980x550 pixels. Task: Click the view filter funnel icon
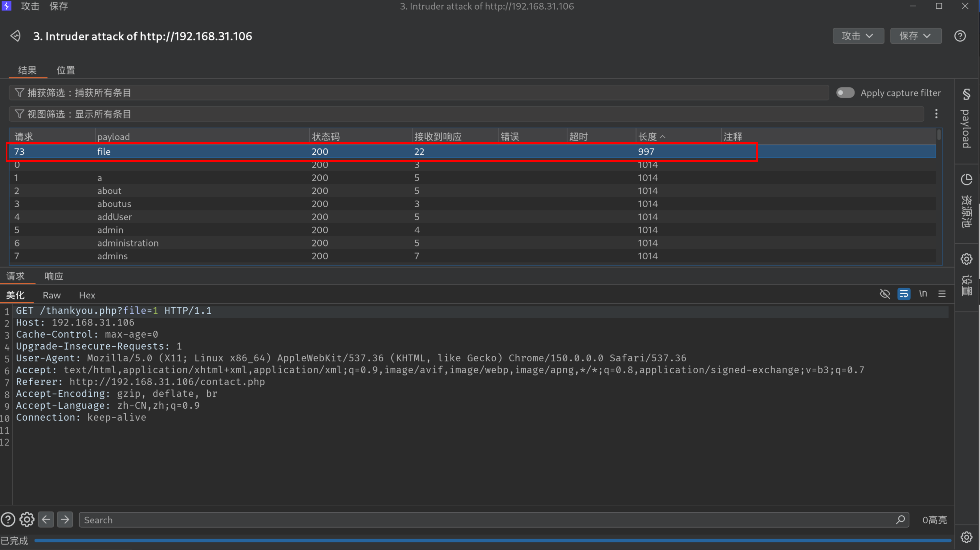pos(19,114)
